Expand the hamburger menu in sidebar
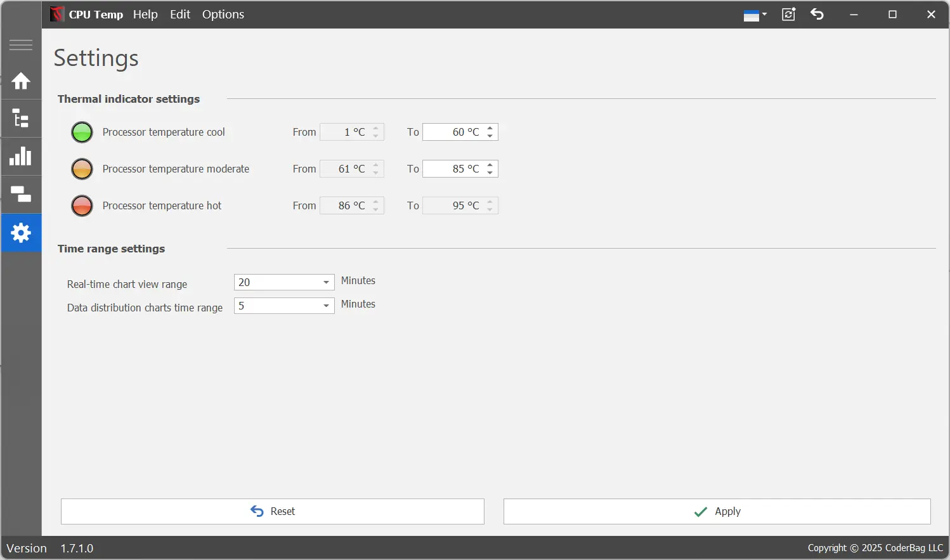 point(21,45)
